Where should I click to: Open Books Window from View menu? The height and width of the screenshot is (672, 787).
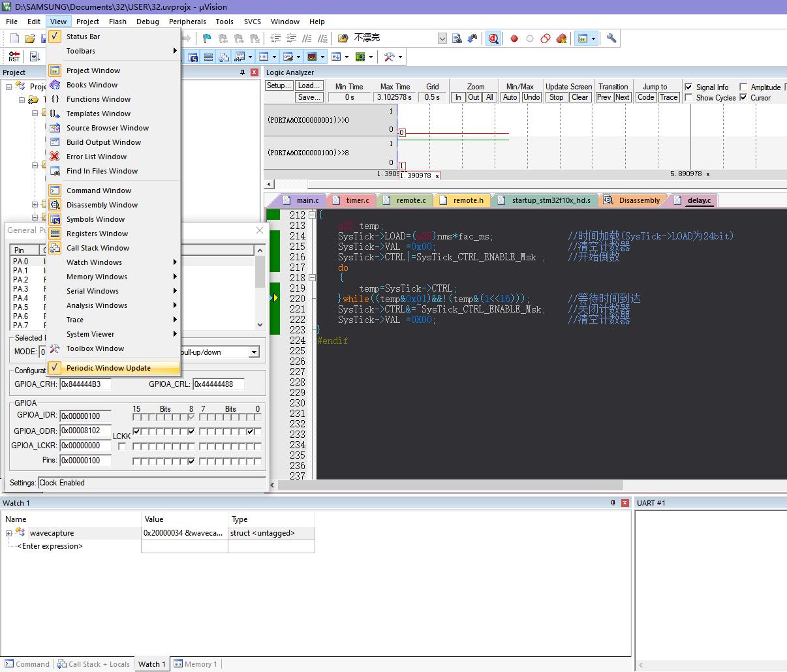click(x=91, y=85)
